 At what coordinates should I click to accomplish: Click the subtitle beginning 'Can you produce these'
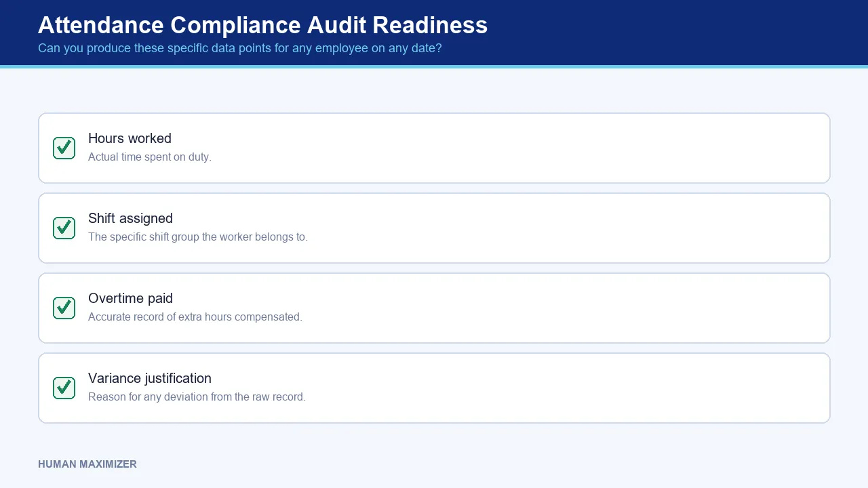point(240,48)
